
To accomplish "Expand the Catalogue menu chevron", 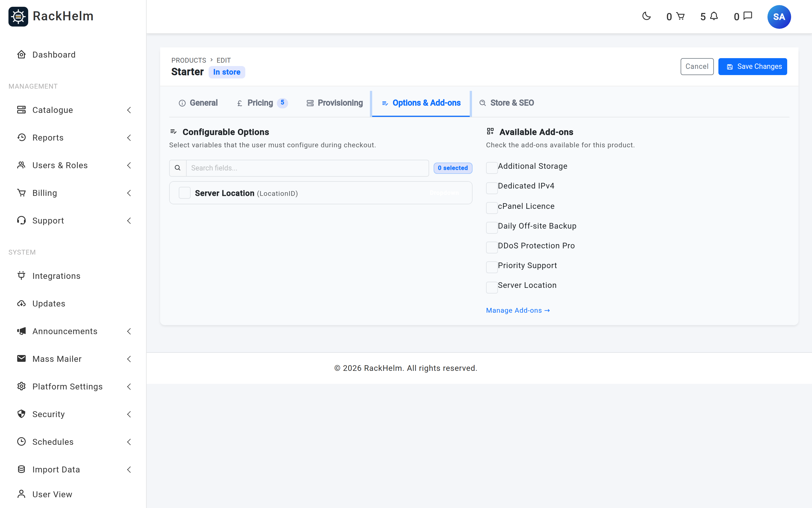I will tap(129, 110).
